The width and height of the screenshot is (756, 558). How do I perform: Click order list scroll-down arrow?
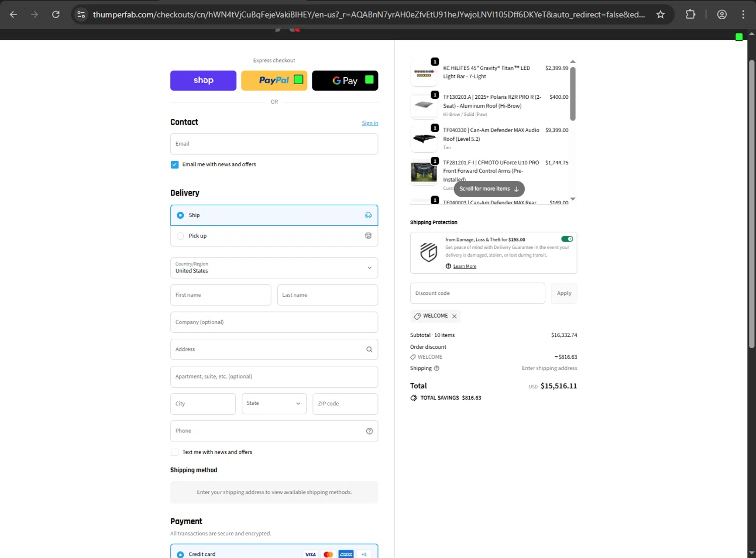click(x=573, y=199)
